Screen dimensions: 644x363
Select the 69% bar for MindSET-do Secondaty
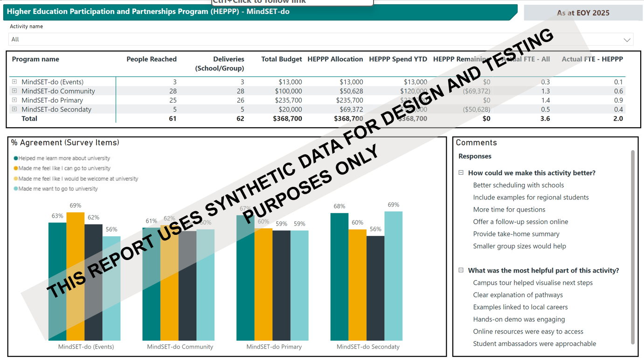click(x=393, y=276)
